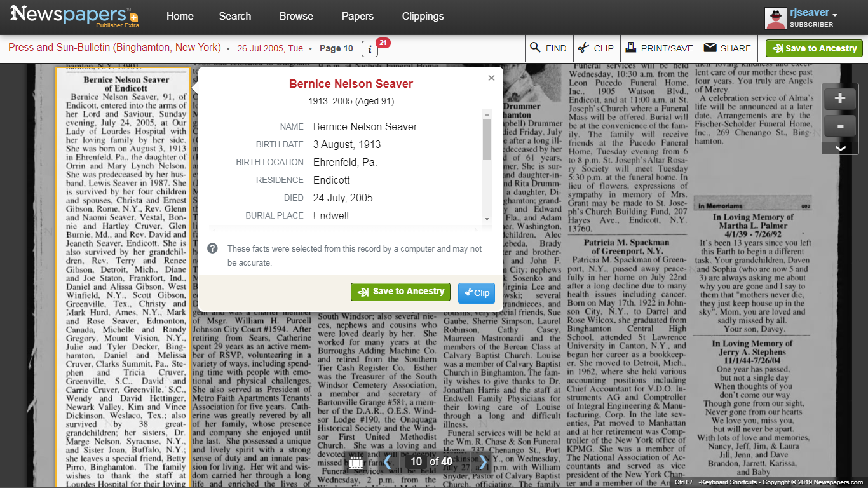Click the Patricia M. Spackman obituary heading

pos(626,247)
